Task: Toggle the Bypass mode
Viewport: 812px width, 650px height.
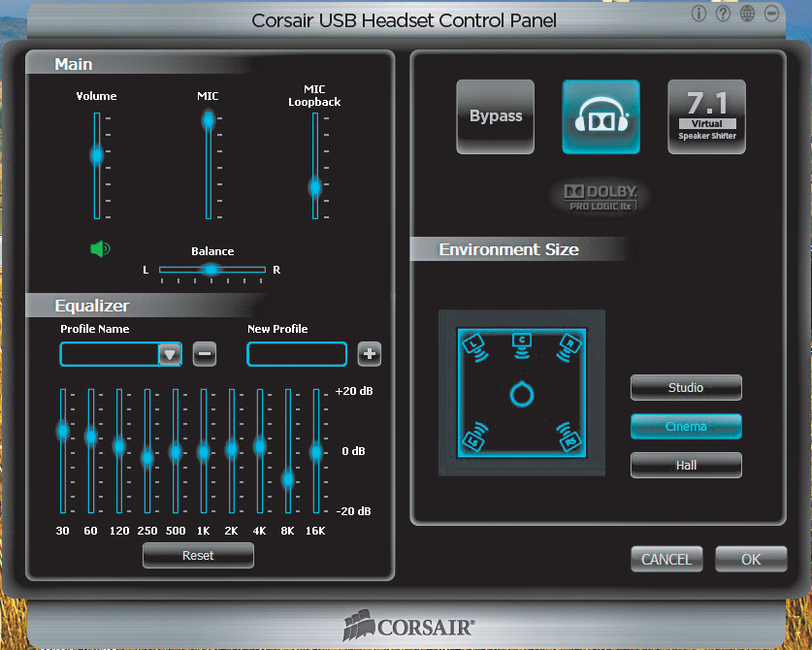Action: (496, 116)
